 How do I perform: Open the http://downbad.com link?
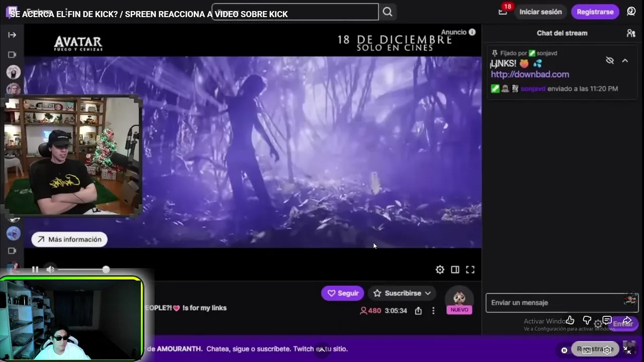click(x=530, y=74)
